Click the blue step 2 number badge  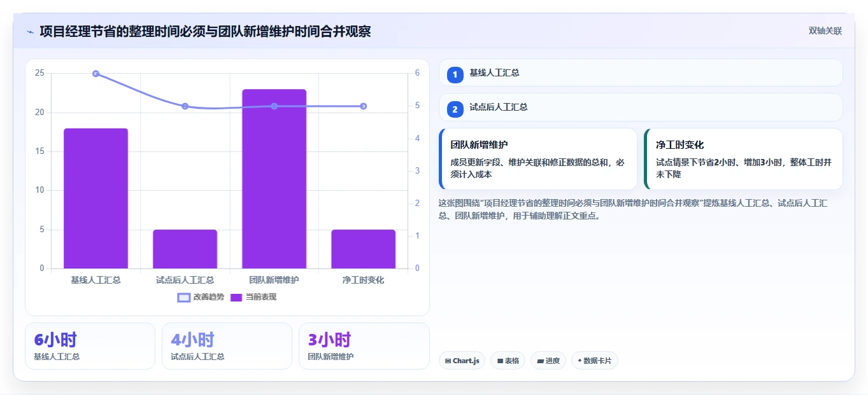point(455,109)
